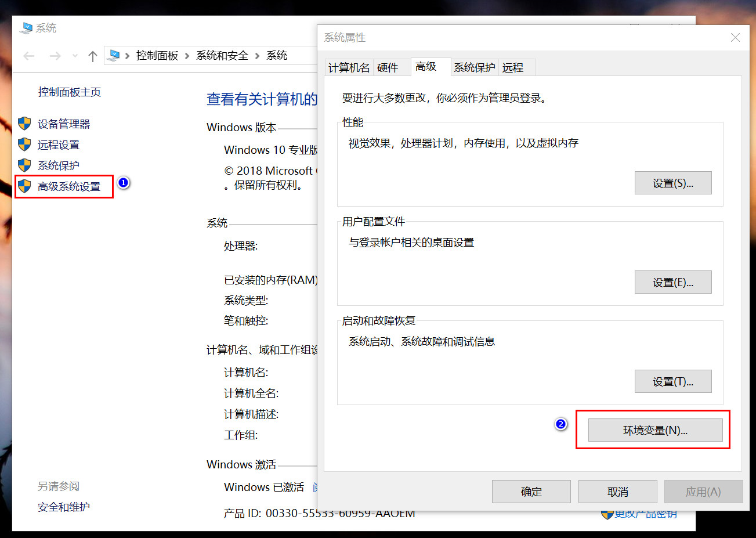Open recent locations dropdown arrow
Screen dimensions: 756x538
[75, 56]
